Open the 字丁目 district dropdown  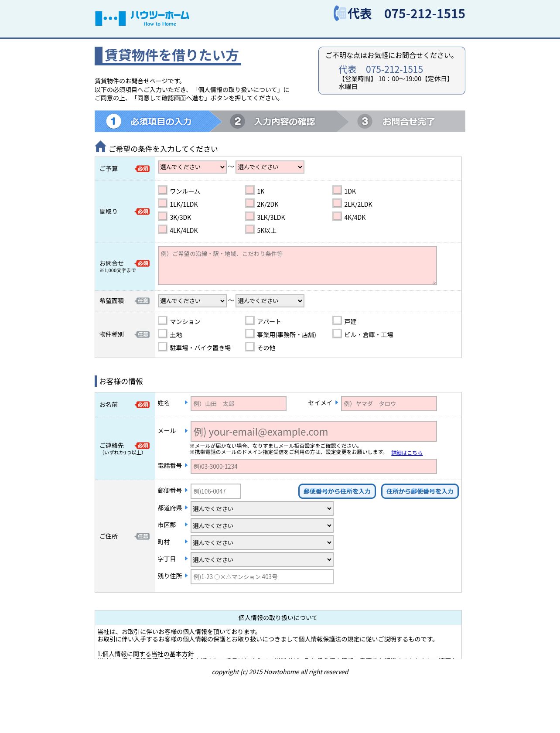[x=262, y=559]
